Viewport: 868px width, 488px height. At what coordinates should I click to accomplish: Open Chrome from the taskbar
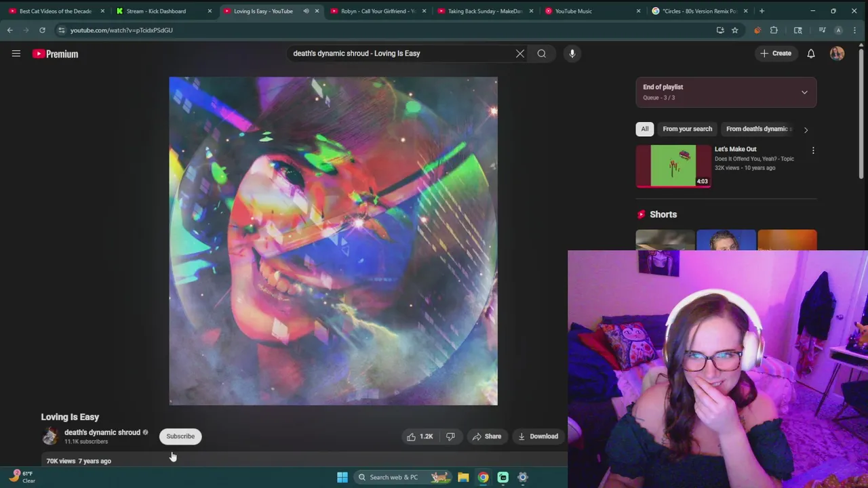pos(483,477)
